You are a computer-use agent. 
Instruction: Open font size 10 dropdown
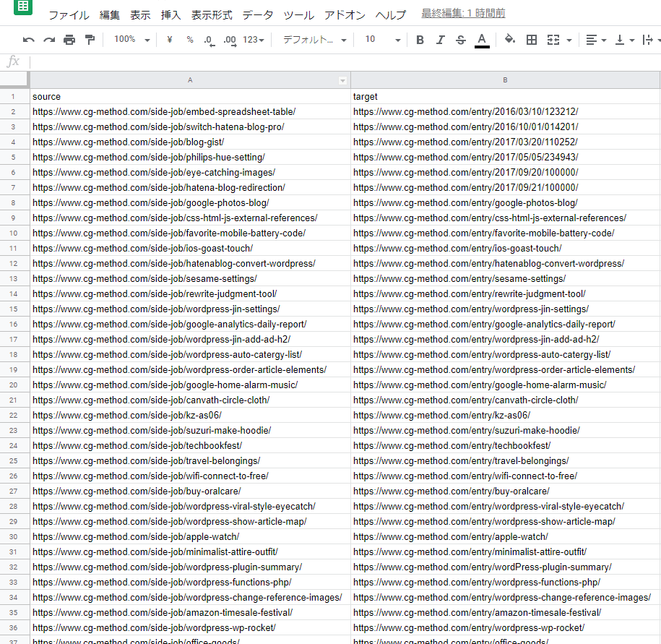point(382,40)
